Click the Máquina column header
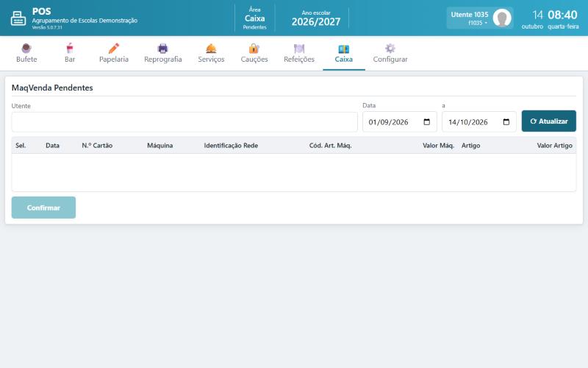 pyautogui.click(x=159, y=145)
